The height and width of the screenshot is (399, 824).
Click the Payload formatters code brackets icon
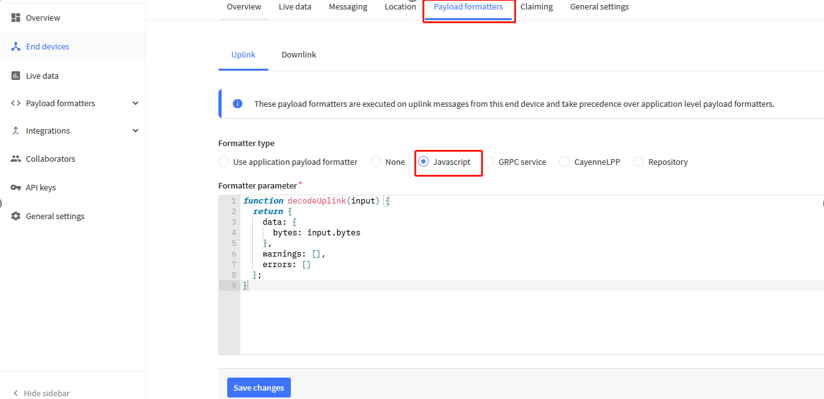tap(15, 103)
